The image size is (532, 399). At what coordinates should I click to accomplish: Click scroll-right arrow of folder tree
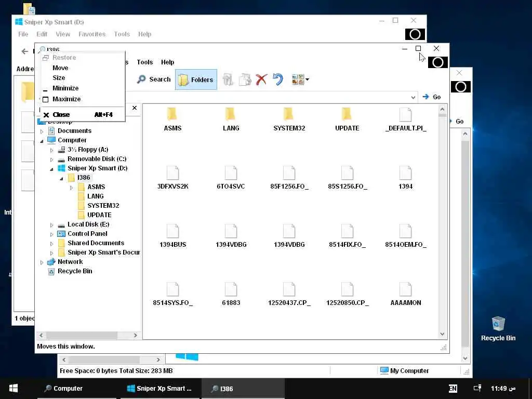136,335
